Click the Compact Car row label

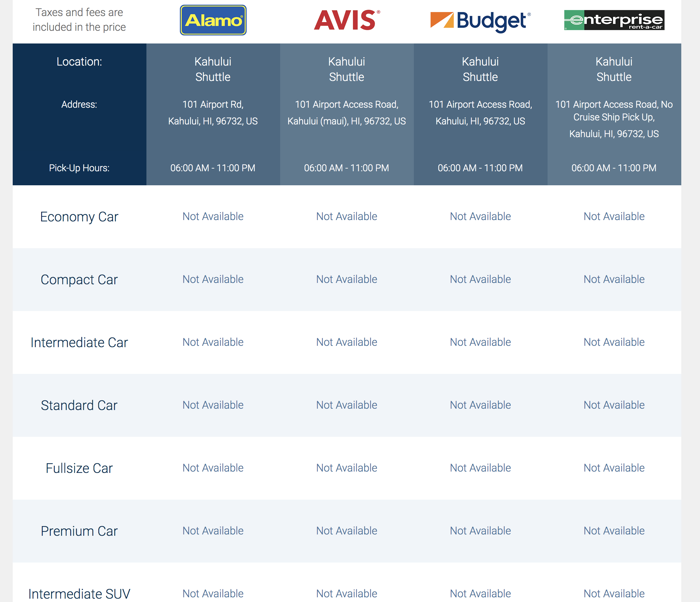click(x=79, y=280)
